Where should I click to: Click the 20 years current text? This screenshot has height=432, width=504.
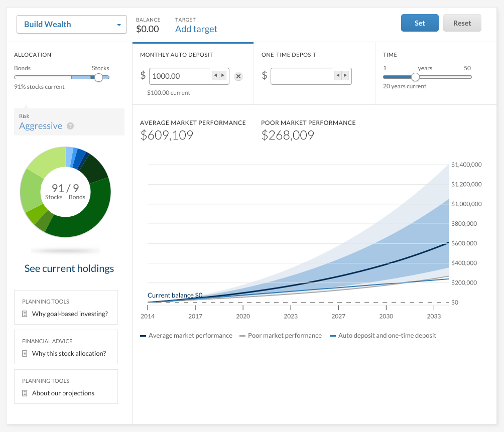tap(405, 86)
